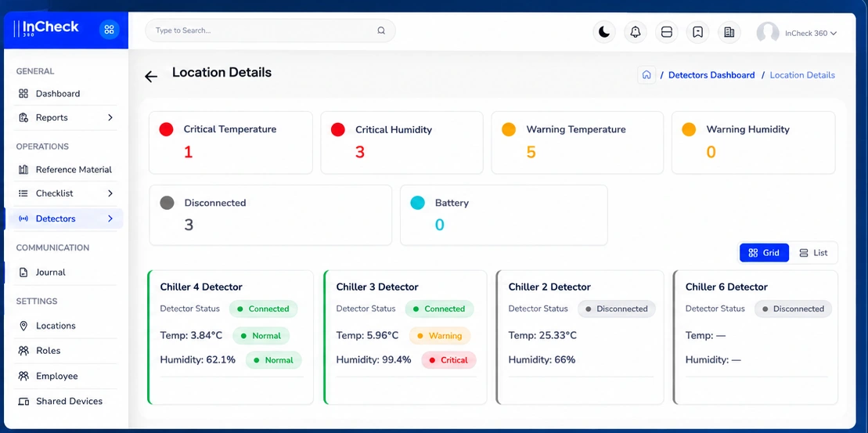Click the Employee people icon

pyautogui.click(x=23, y=376)
